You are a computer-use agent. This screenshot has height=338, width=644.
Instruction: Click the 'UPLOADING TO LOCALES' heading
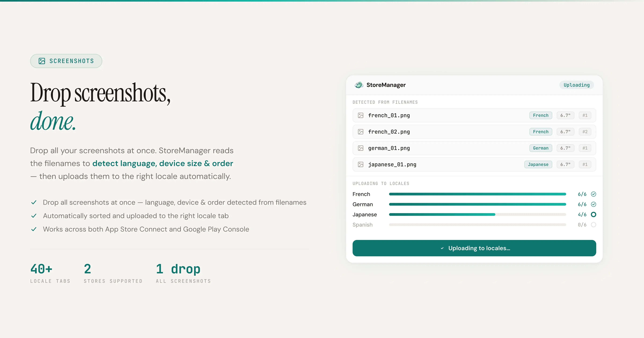click(x=381, y=183)
